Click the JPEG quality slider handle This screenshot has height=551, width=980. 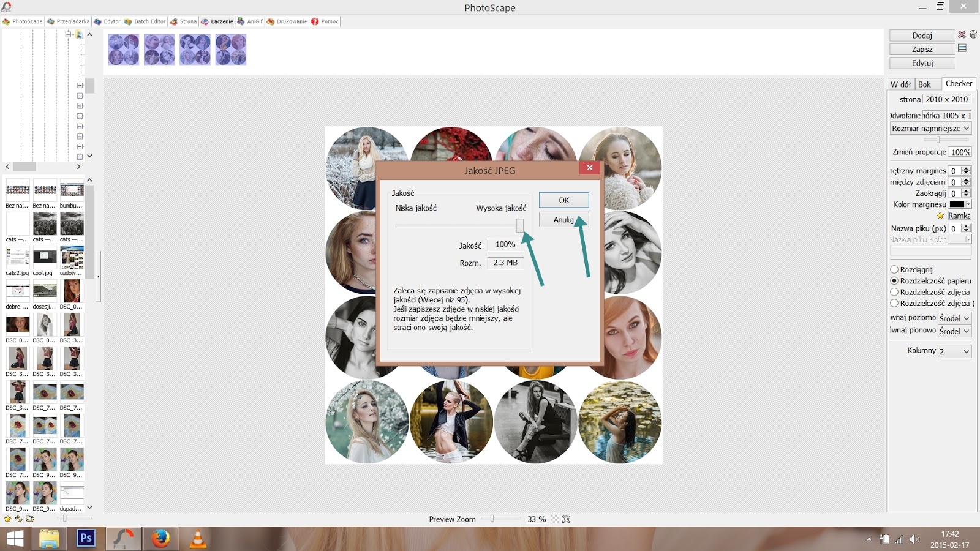[520, 226]
